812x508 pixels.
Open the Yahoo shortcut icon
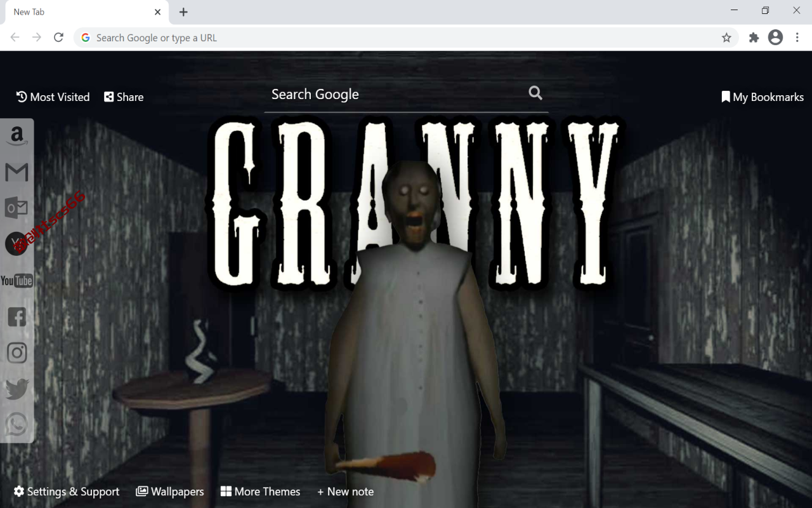[x=16, y=244]
